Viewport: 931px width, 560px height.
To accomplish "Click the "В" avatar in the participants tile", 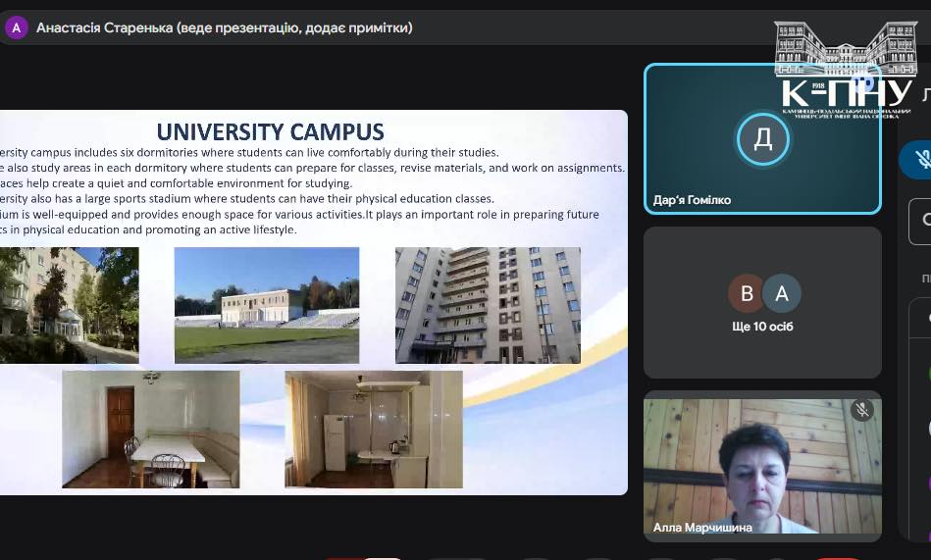I will coord(747,293).
